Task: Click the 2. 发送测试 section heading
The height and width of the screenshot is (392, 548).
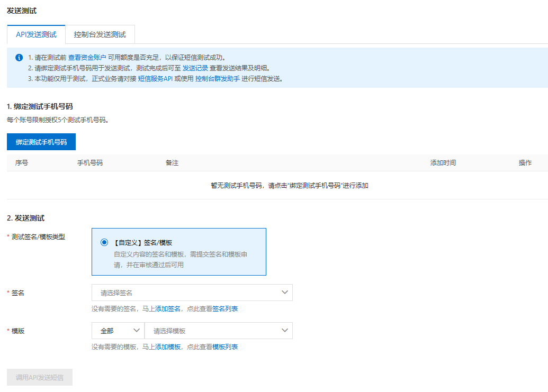Action: tap(25, 218)
